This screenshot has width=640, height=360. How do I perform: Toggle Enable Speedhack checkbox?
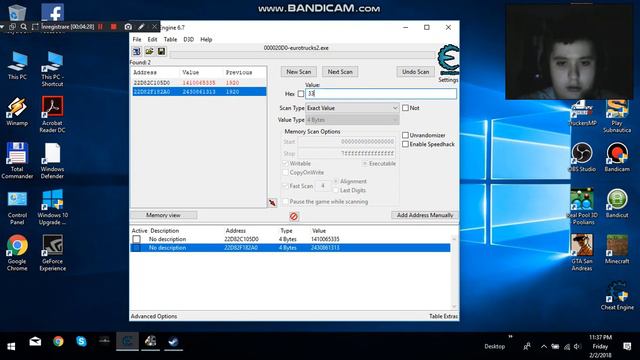point(405,144)
